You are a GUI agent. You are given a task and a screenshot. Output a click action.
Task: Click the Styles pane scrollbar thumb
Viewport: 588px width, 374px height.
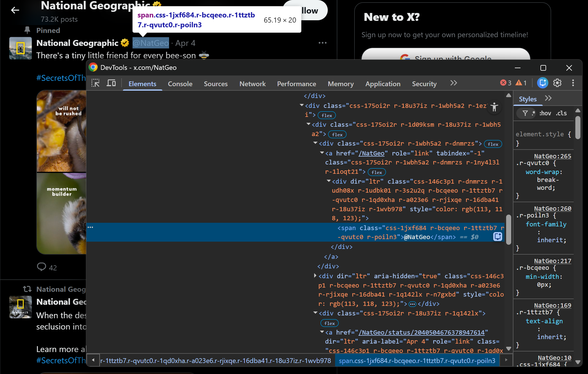[x=578, y=128]
